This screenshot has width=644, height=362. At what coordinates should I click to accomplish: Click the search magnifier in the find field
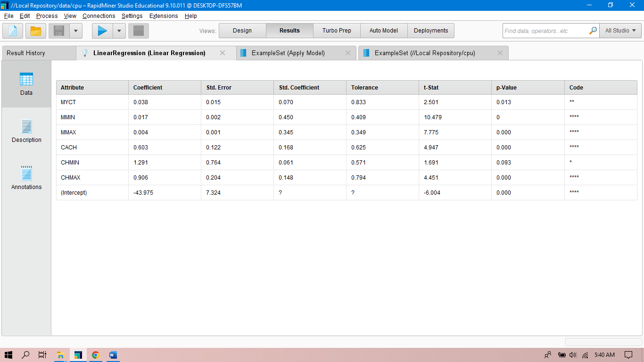[x=593, y=30]
